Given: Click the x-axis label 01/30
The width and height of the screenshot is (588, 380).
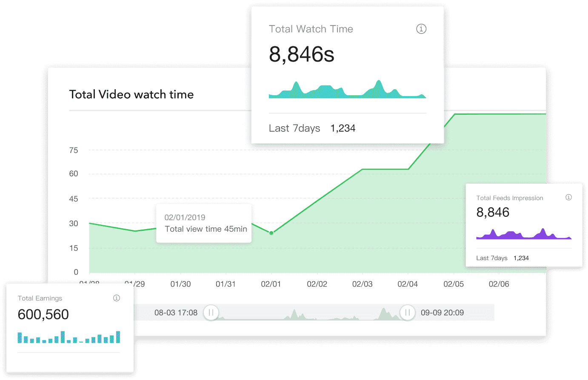Looking at the screenshot, I should coord(180,284).
